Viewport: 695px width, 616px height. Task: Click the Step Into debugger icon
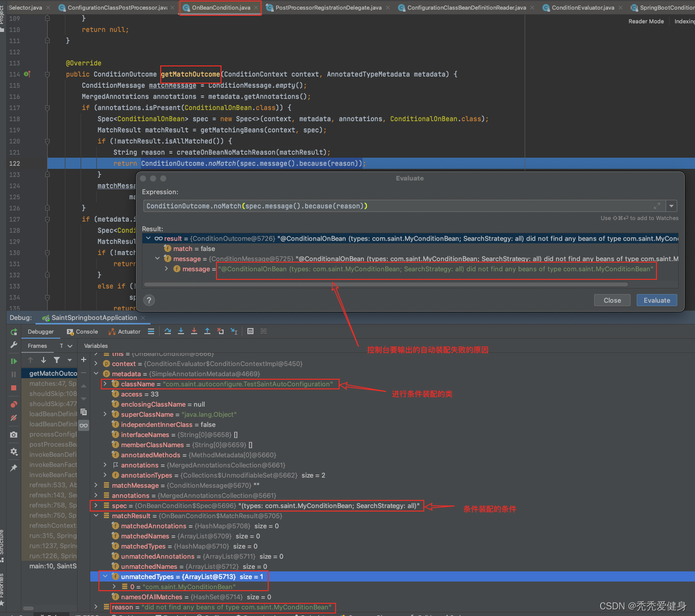pos(181,331)
